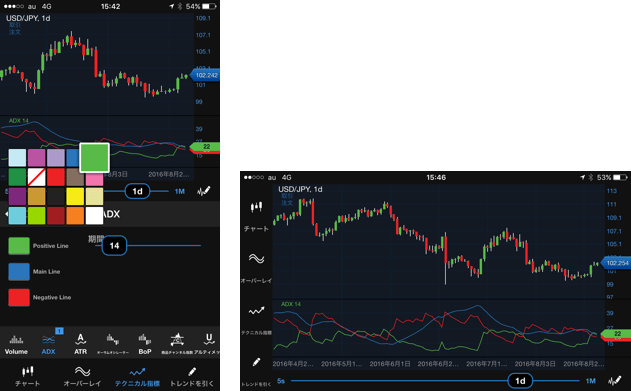Pick the pale yellow palette color

coord(95,196)
